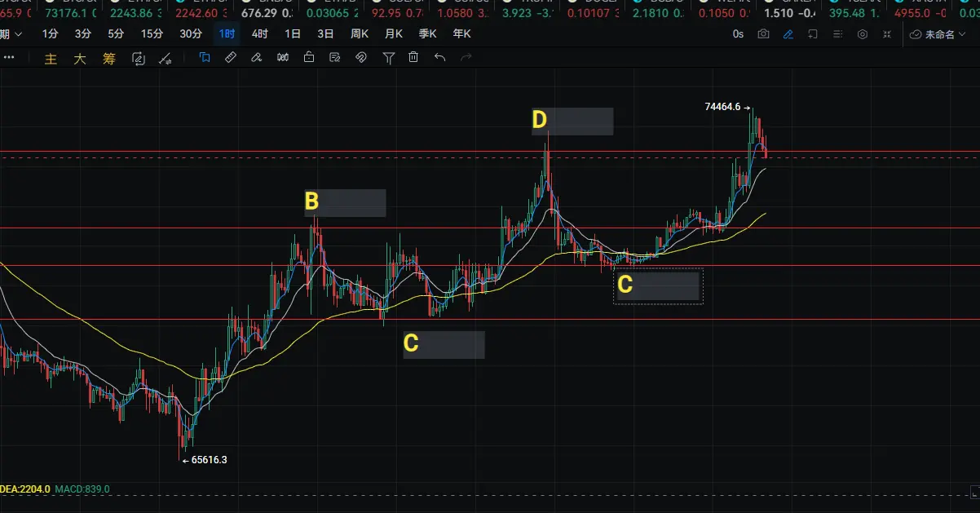Delete drawings with the trash icon
This screenshot has height=513, width=980.
(413, 57)
